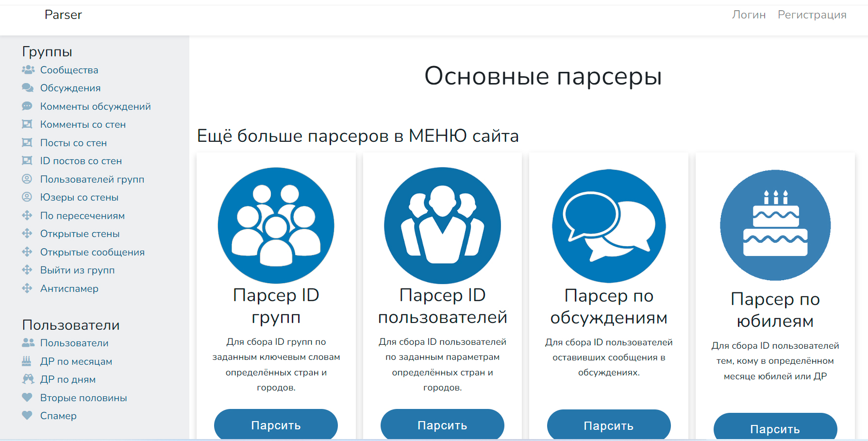
Task: Click the group parser people icon
Action: coord(276,225)
